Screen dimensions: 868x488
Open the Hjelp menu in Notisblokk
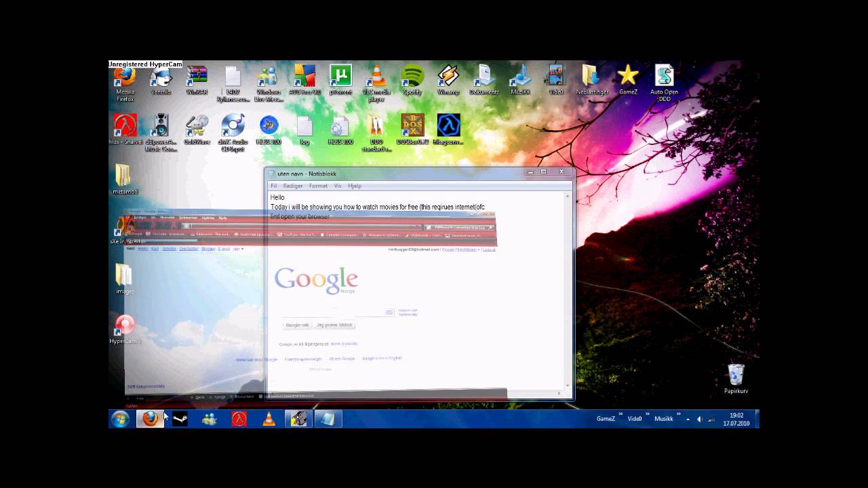click(355, 186)
